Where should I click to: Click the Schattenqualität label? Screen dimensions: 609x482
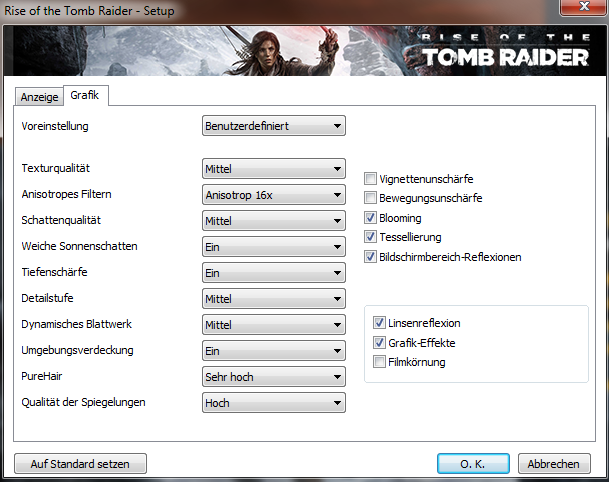(61, 220)
